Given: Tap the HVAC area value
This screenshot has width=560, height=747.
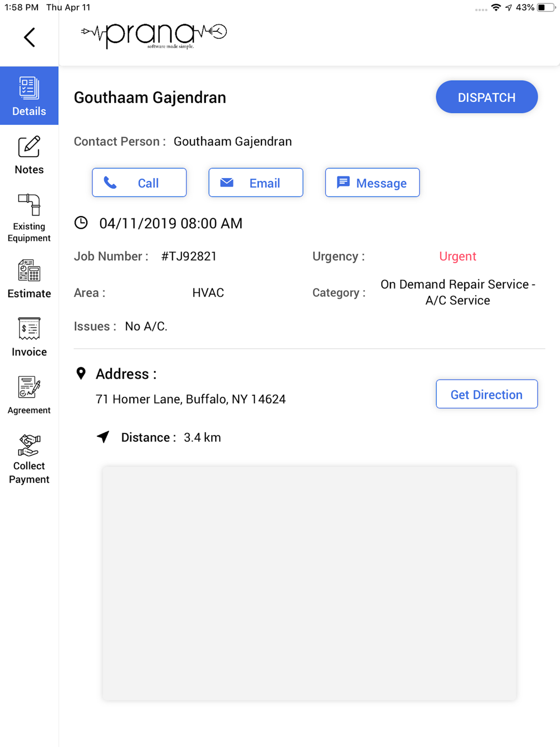Looking at the screenshot, I should (x=208, y=293).
